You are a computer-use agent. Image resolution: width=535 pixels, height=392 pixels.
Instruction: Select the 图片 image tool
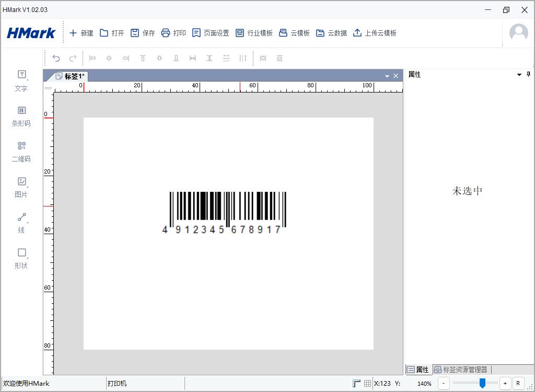tap(21, 188)
